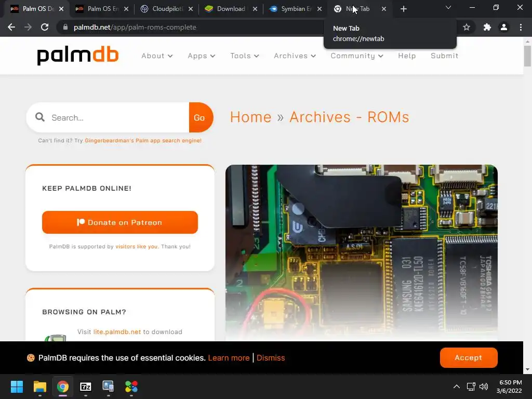The height and width of the screenshot is (399, 532).
Task: Dismiss the cookie notice
Action: [x=271, y=357]
